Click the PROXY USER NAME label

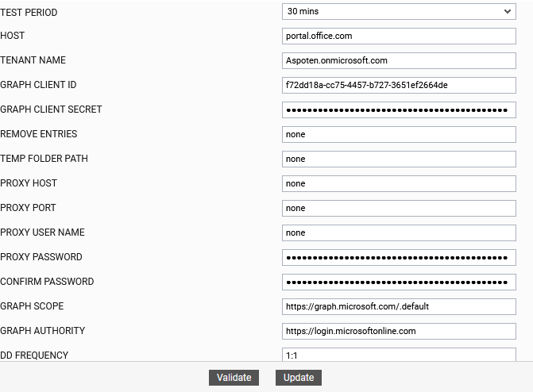click(42, 233)
